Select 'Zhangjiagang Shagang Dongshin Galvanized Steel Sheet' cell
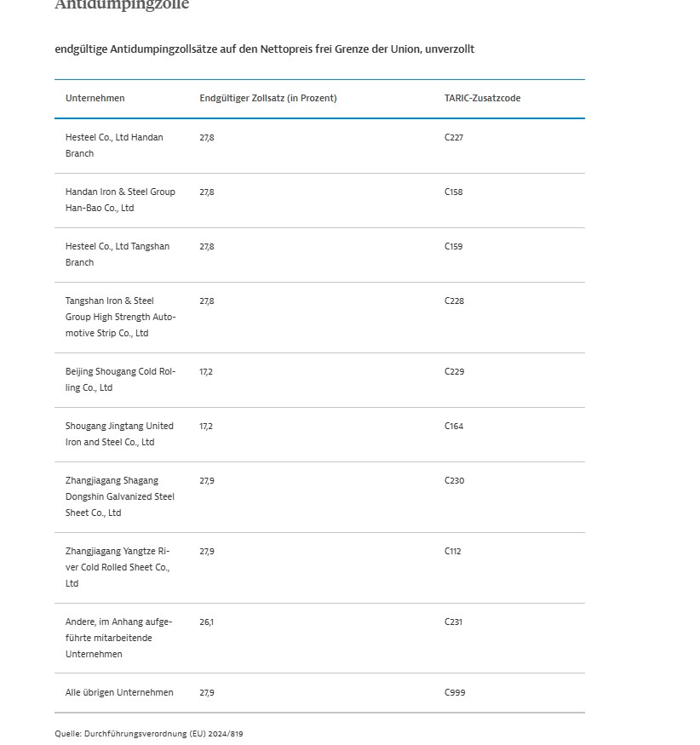This screenshot has height=745, width=700. pos(119,496)
